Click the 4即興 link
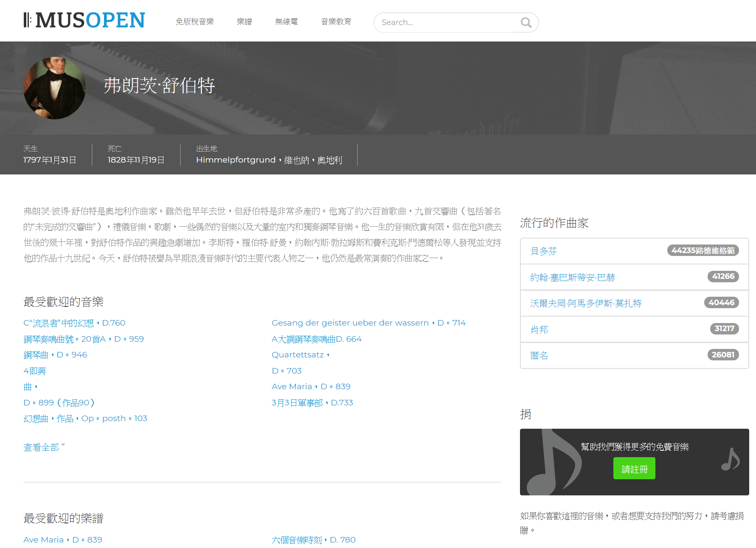Viewport: 756px width, 548px height. (x=34, y=371)
